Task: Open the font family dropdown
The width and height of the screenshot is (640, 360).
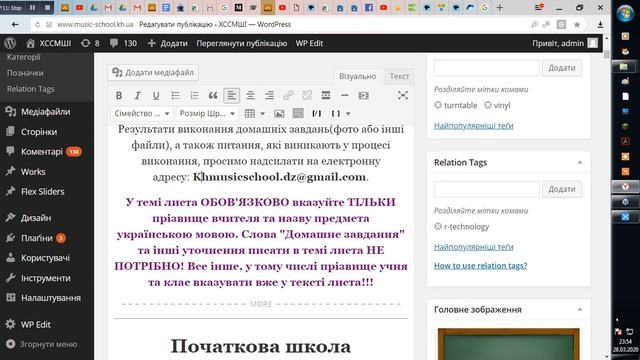Action: pos(142,113)
